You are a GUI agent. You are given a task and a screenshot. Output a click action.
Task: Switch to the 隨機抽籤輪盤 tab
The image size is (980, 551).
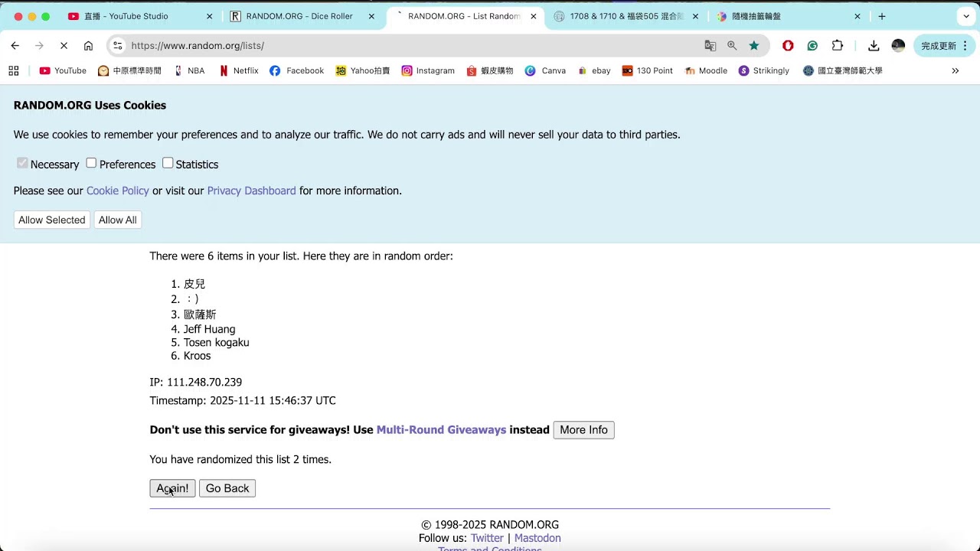point(789,16)
